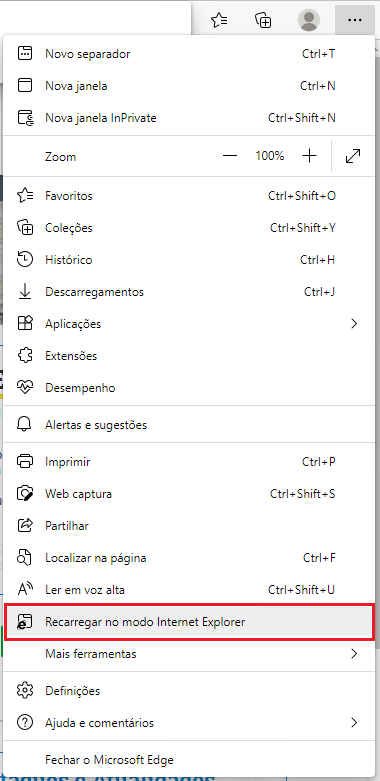Image resolution: width=380 pixels, height=781 pixels.
Task: Expand the Aplicações submenu chevron
Action: 354,324
